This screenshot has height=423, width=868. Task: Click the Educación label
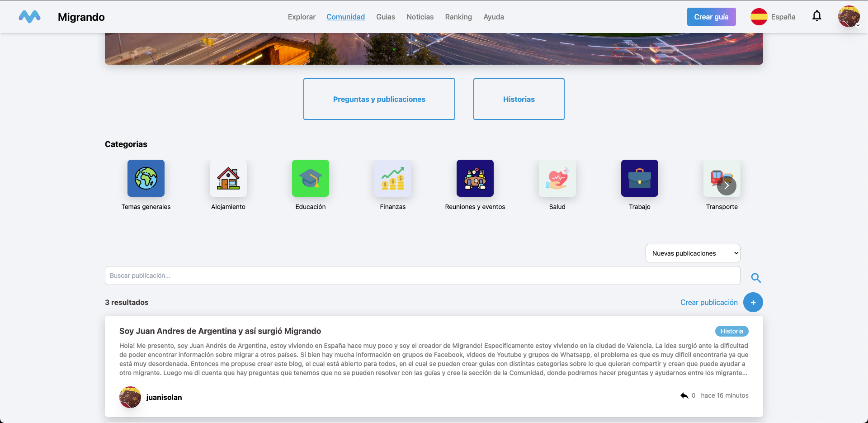click(x=311, y=207)
